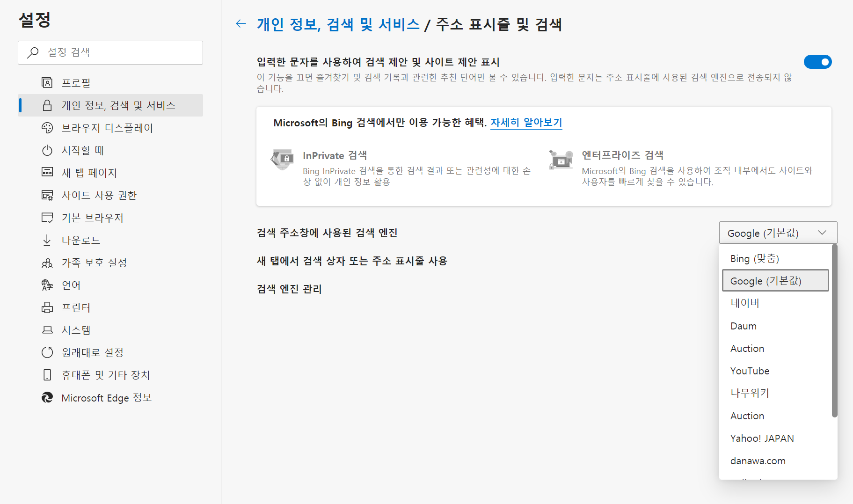The width and height of the screenshot is (853, 504).
Task: Click the power icon beside 시작할 때
Action: [x=47, y=150]
